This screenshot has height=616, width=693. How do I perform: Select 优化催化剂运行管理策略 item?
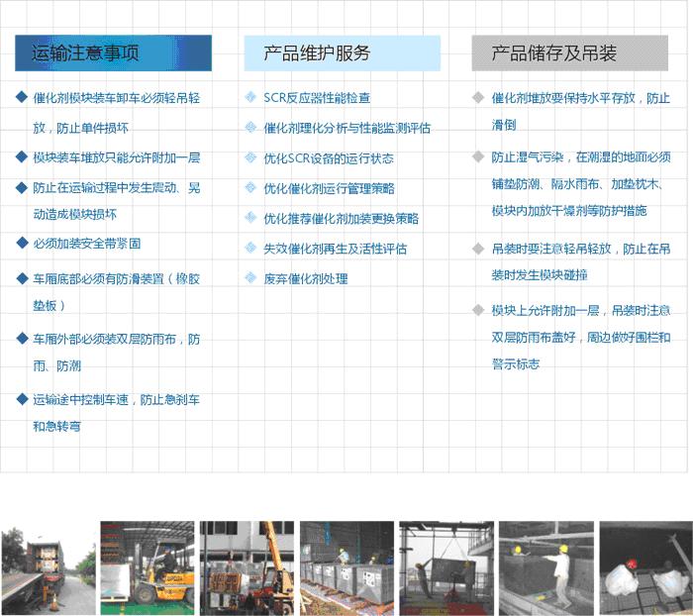click(x=329, y=188)
